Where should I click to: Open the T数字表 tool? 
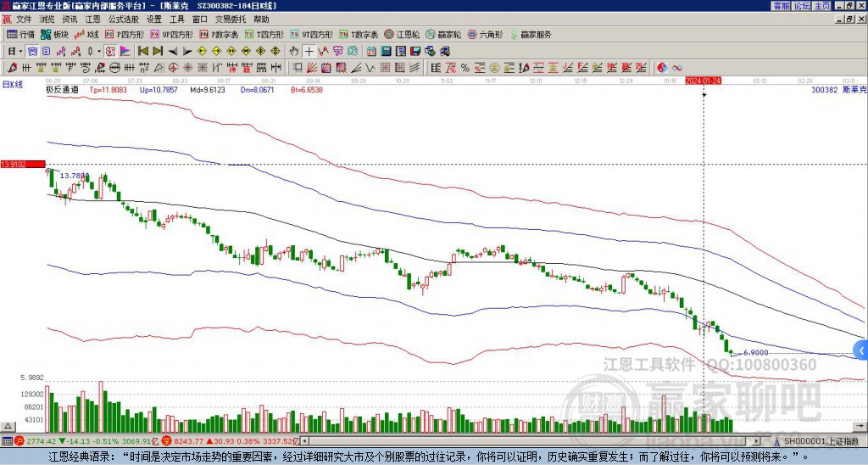(359, 34)
